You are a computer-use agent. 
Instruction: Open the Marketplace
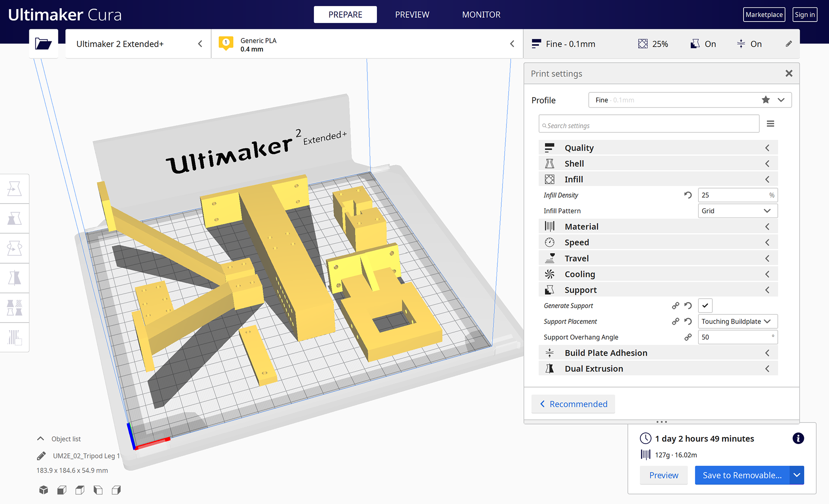click(764, 15)
